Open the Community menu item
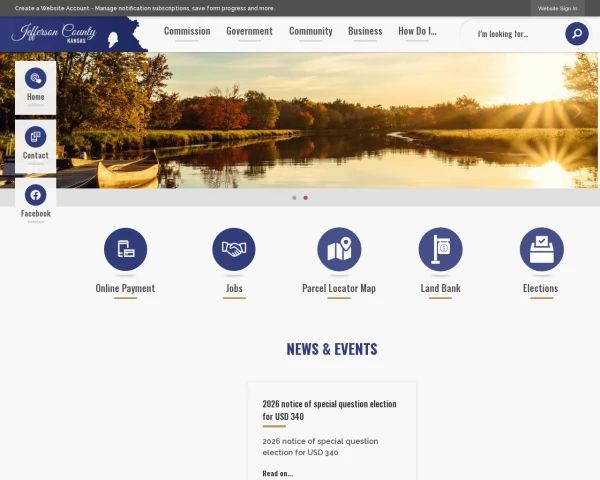The height and width of the screenshot is (480, 600). pyautogui.click(x=311, y=31)
